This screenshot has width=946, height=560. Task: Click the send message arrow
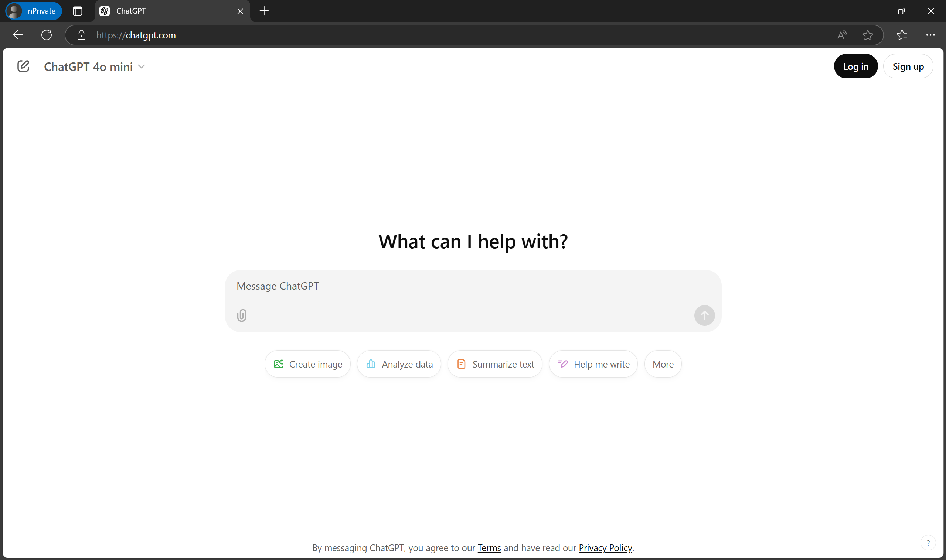point(704,315)
